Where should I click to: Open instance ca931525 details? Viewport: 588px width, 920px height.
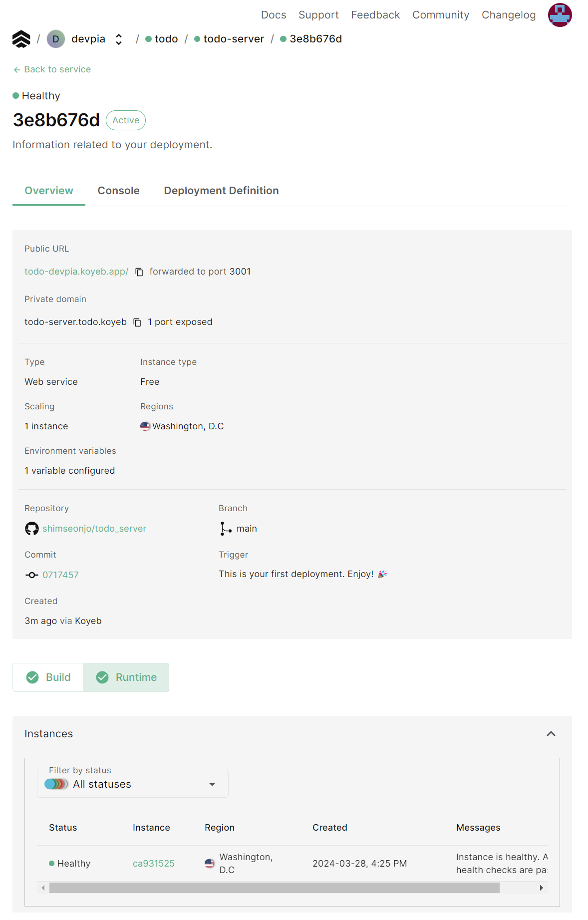coord(153,864)
